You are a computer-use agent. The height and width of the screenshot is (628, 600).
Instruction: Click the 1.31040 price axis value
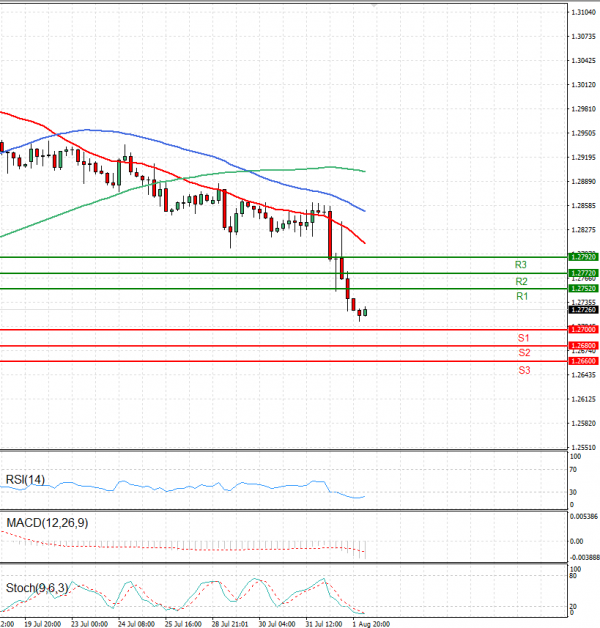tap(584, 12)
